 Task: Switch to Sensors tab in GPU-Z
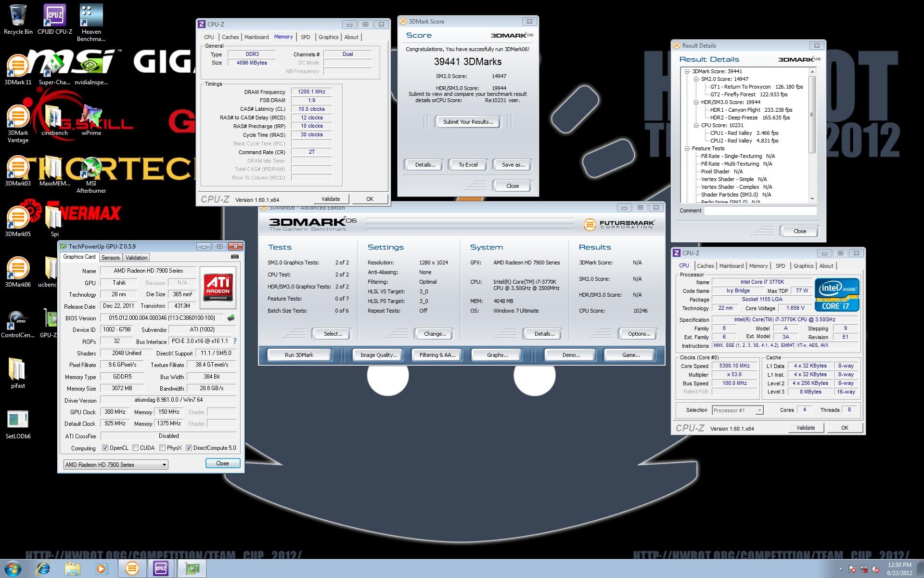coord(110,258)
